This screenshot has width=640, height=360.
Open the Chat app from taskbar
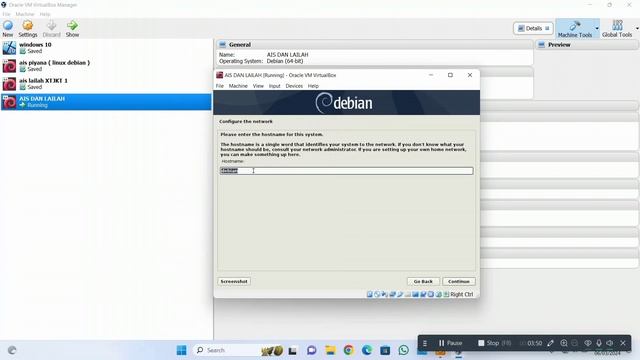point(311,350)
